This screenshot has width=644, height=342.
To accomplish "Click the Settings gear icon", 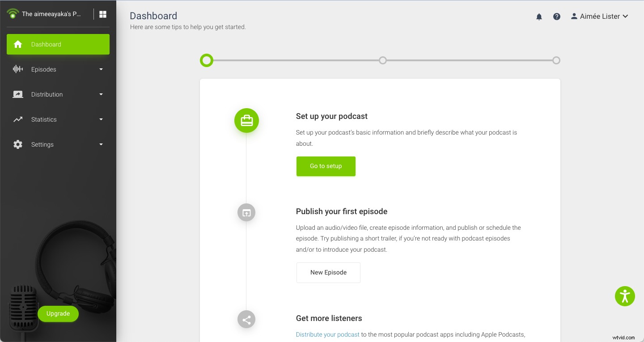I will pos(18,144).
